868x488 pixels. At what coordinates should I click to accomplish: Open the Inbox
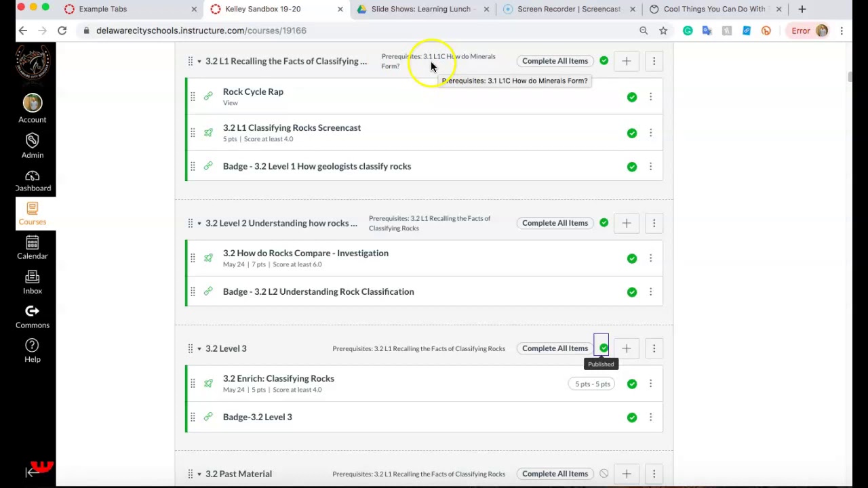(x=32, y=282)
